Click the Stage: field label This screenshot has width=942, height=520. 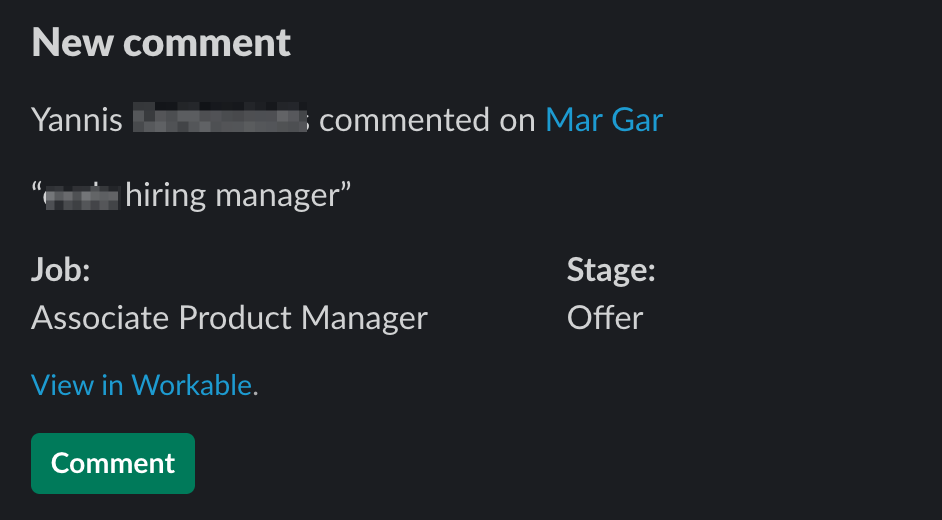point(611,270)
